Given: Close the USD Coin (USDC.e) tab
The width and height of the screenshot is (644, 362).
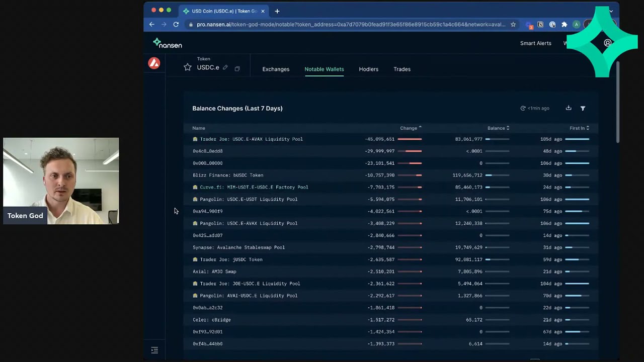Looking at the screenshot, I should tap(263, 11).
